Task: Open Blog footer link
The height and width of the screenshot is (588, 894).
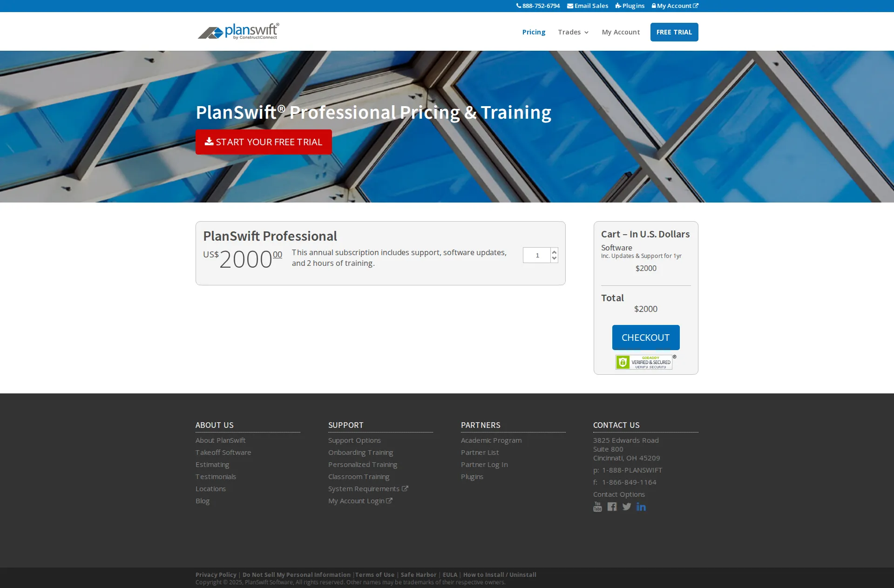Action: pyautogui.click(x=203, y=501)
